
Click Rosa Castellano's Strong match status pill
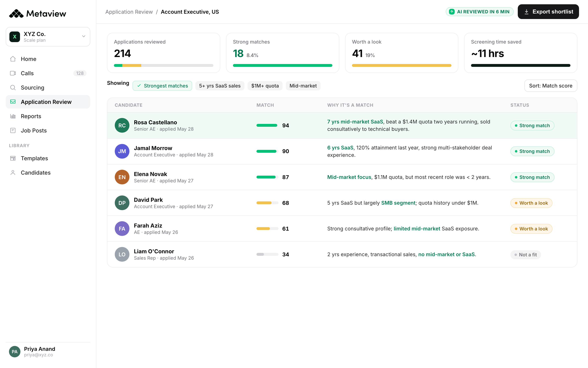532,125
